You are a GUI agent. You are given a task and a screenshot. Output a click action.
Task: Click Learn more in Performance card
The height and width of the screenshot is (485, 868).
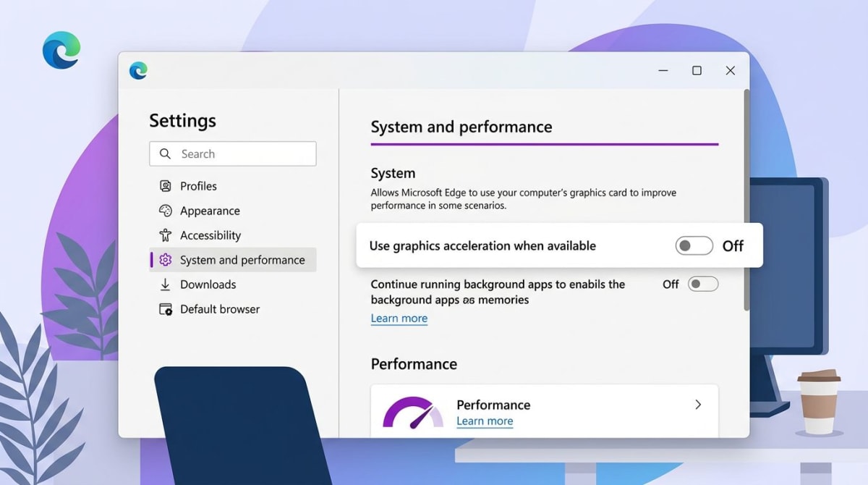485,421
